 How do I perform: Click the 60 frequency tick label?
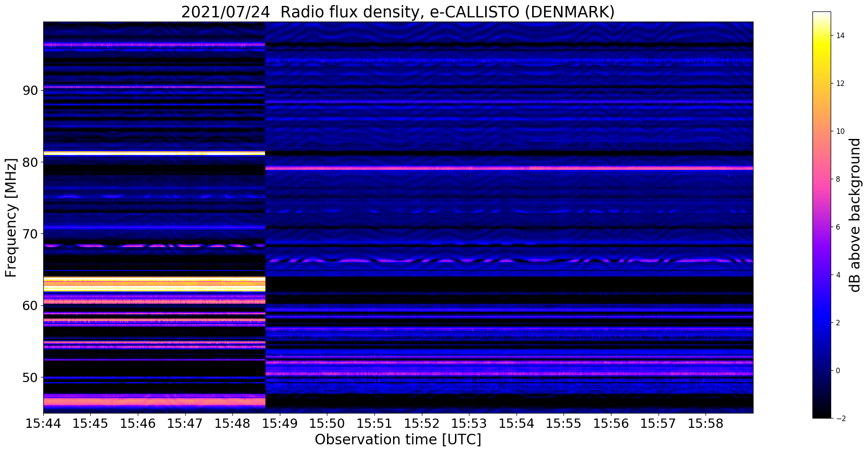[x=31, y=305]
